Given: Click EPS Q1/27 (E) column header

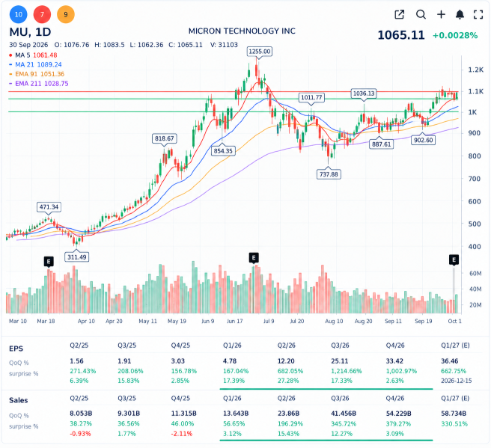Looking at the screenshot, I should [455, 346].
